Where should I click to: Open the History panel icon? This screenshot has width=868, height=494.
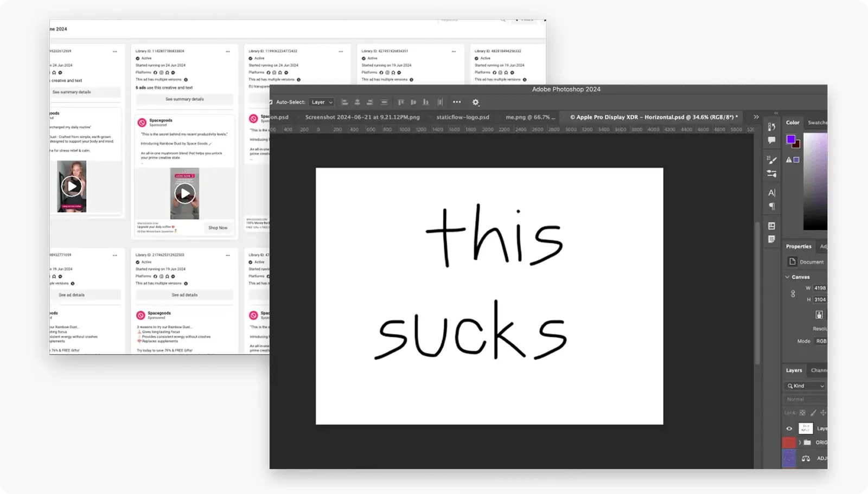click(x=771, y=127)
